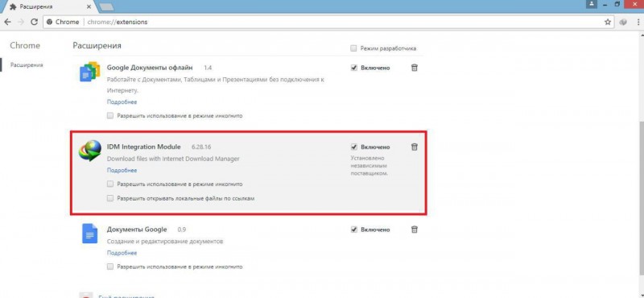This screenshot has width=644, height=298.
Task: Select Расширения in the left sidebar
Action: pos(27,65)
